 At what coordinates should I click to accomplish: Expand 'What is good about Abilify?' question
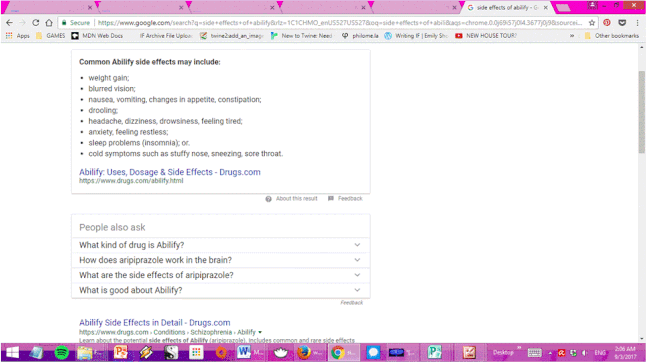coord(221,290)
